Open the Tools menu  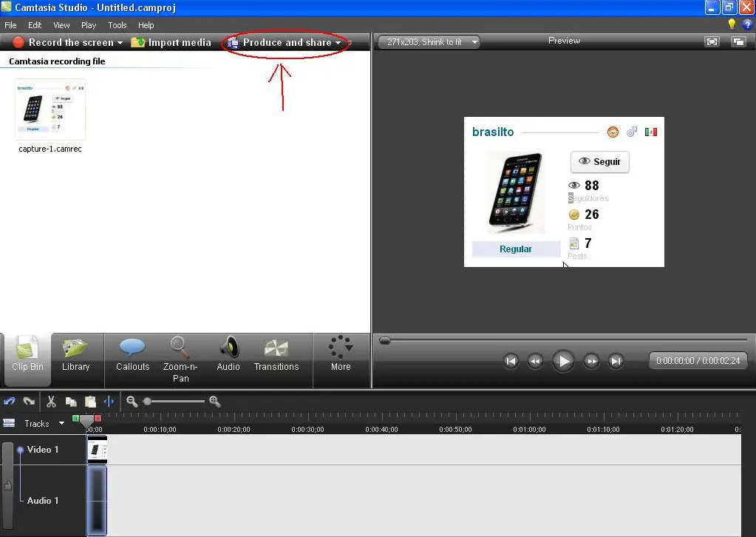pyautogui.click(x=118, y=25)
